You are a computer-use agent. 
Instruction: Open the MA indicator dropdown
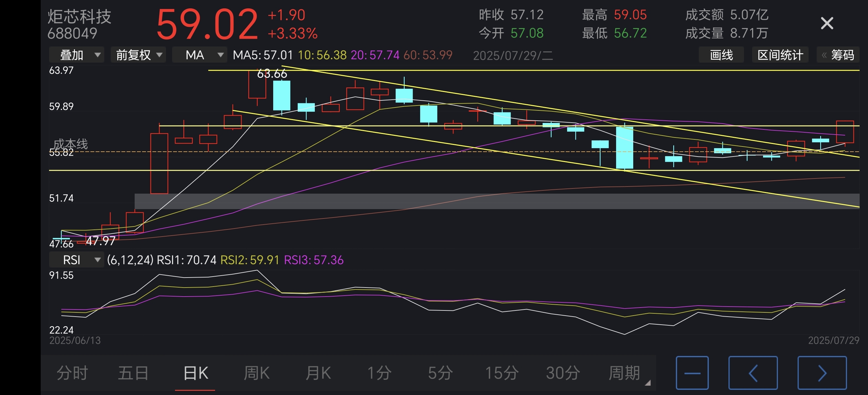[x=200, y=55]
